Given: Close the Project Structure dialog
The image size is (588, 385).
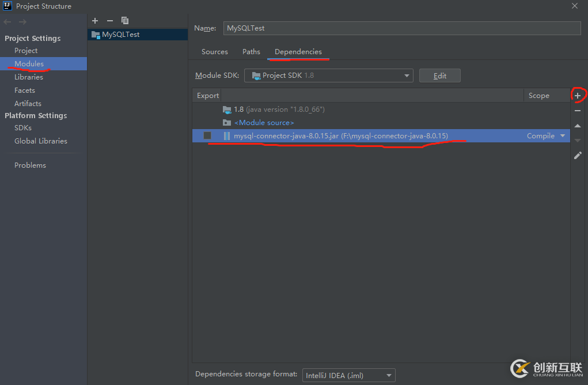Looking at the screenshot, I should [575, 6].
